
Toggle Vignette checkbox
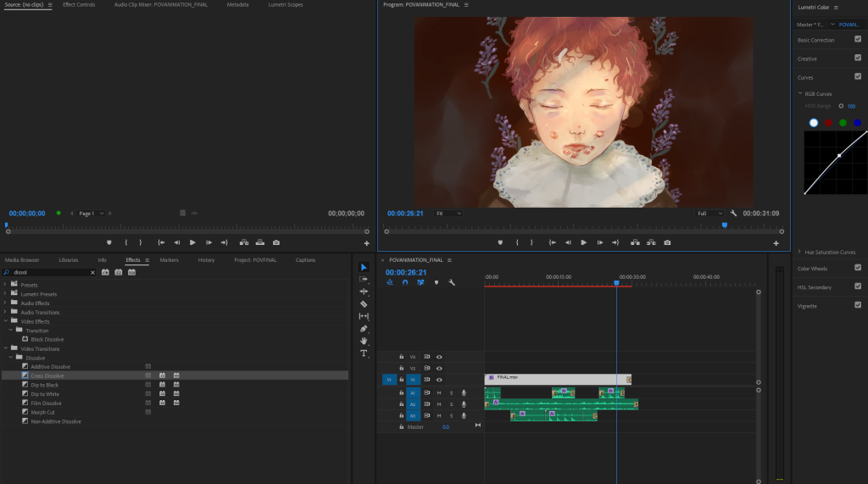coord(858,304)
